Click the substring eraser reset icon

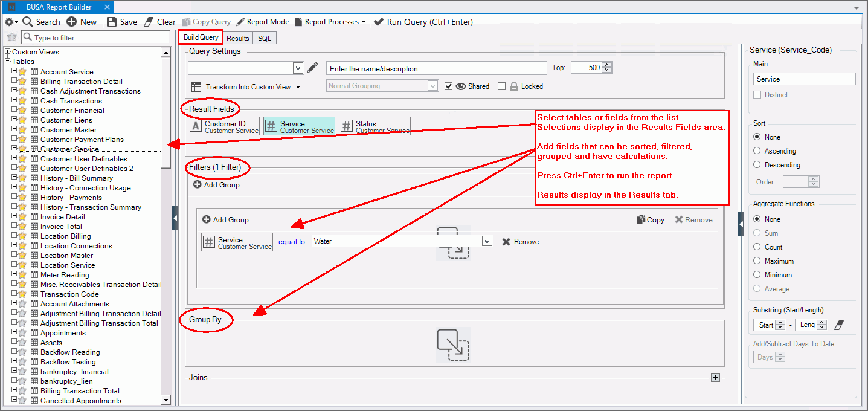(838, 325)
